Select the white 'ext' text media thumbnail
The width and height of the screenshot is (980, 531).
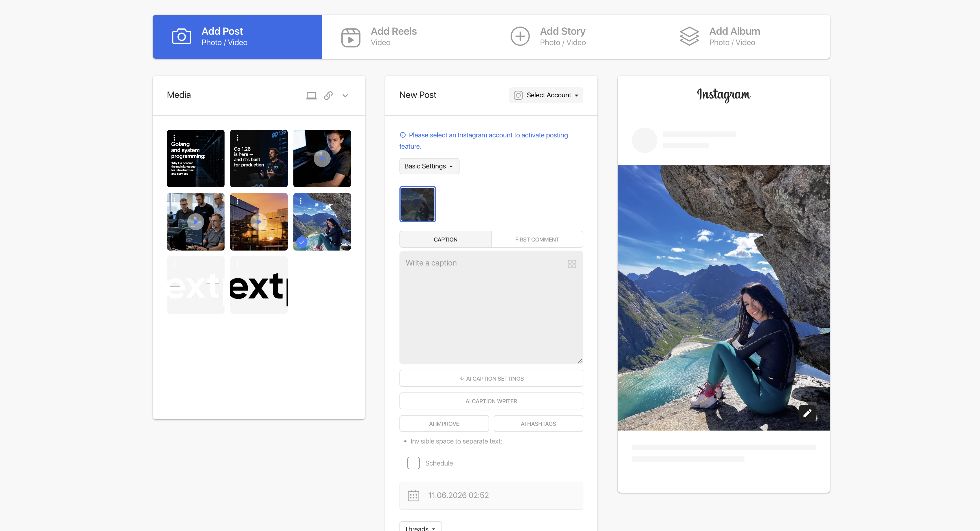[195, 285]
